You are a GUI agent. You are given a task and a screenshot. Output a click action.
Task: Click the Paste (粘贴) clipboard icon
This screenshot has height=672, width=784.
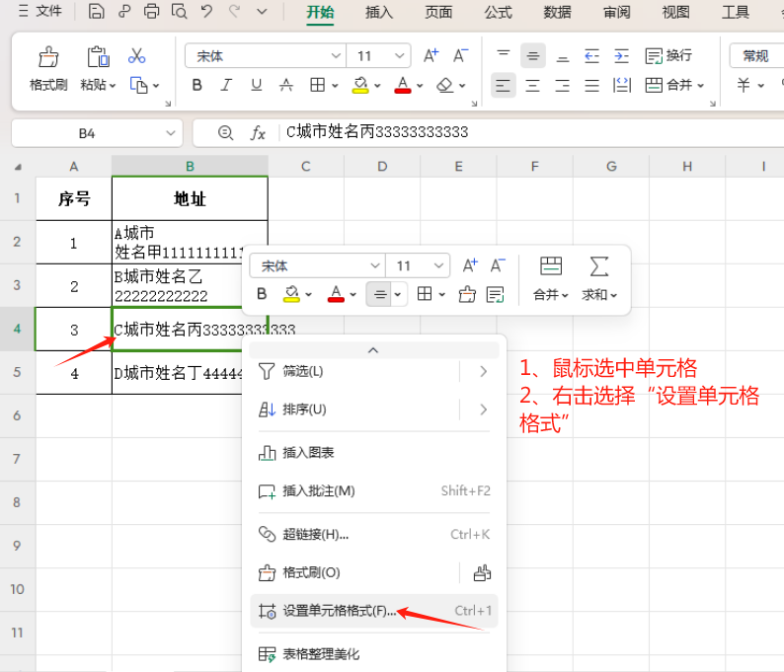pos(98,56)
